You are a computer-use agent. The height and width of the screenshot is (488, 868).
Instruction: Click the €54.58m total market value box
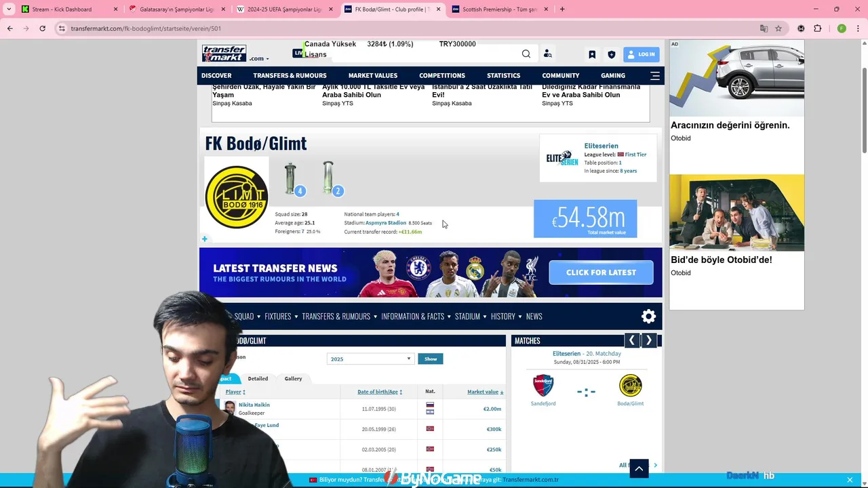585,219
